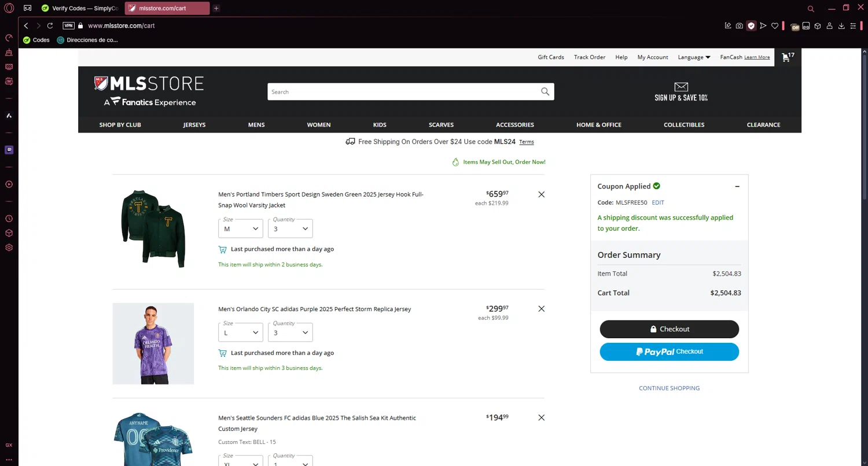Image resolution: width=868 pixels, height=466 pixels.
Task: Edit the MLSFREE50 coupon code
Action: point(658,202)
